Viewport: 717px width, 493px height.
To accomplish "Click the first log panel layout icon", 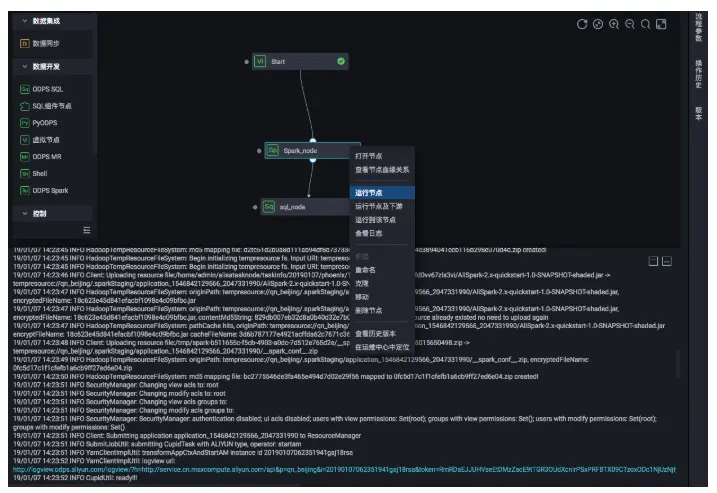I will 653,261.
